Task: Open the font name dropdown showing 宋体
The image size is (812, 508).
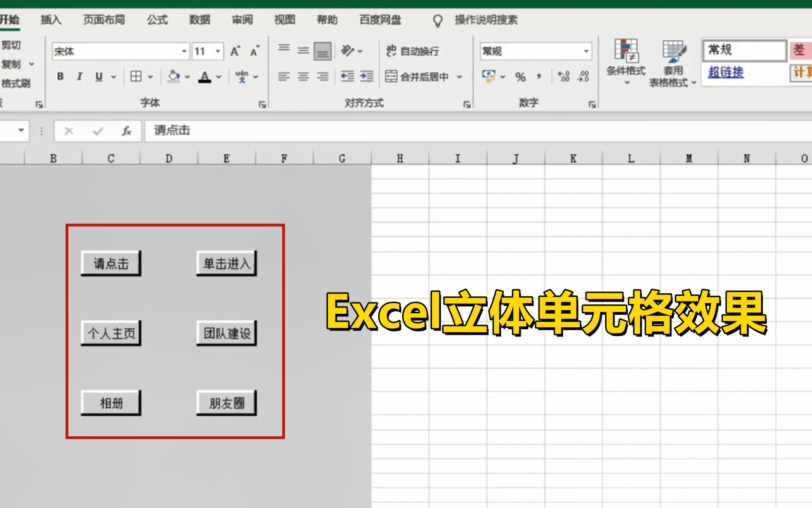Action: click(184, 51)
